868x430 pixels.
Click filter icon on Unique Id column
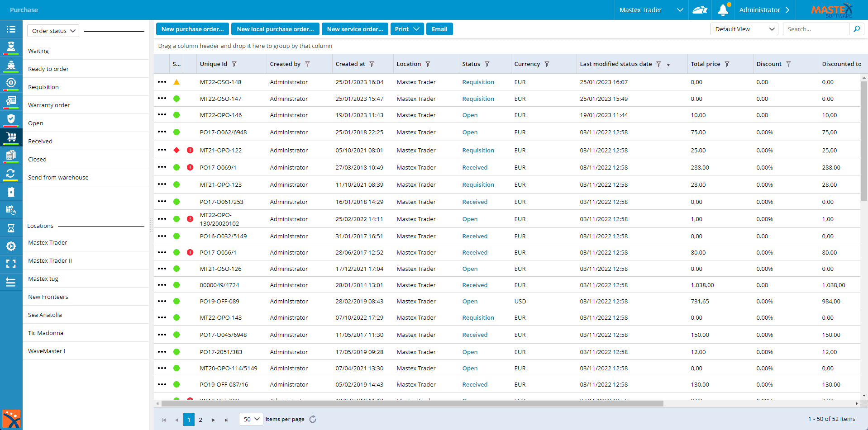(x=234, y=64)
